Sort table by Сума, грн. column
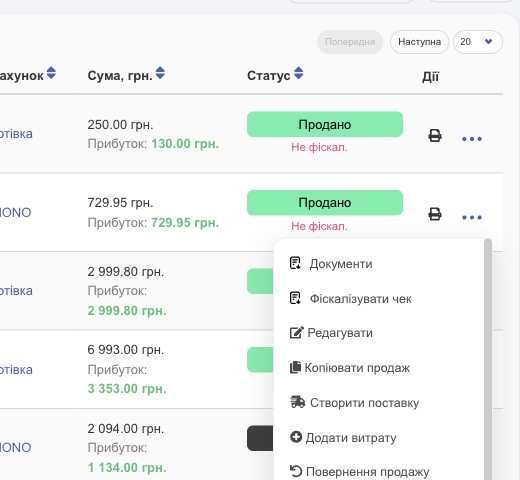520x480 pixels. click(160, 73)
